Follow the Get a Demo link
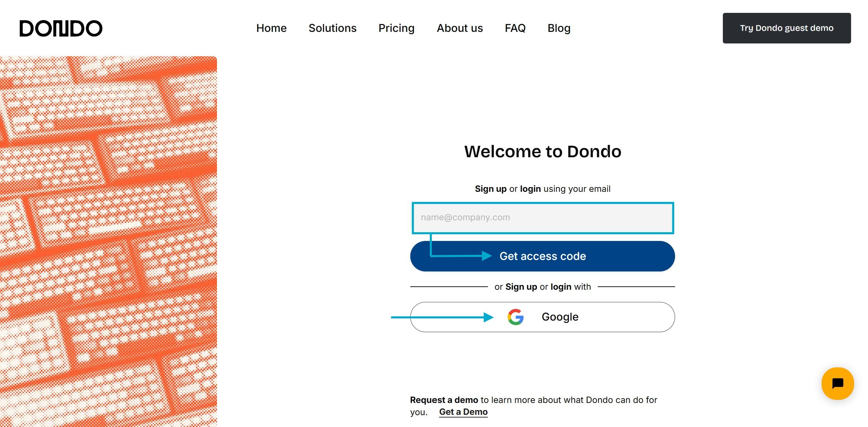This screenshot has height=427, width=868. (463, 412)
